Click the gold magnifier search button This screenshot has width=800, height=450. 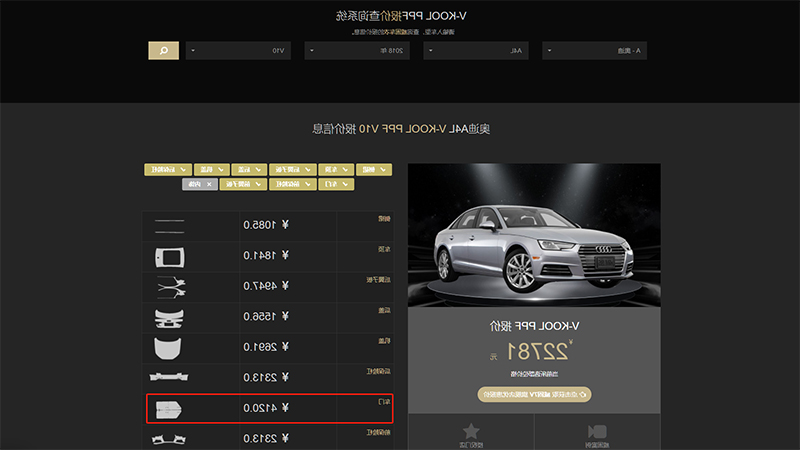(164, 51)
